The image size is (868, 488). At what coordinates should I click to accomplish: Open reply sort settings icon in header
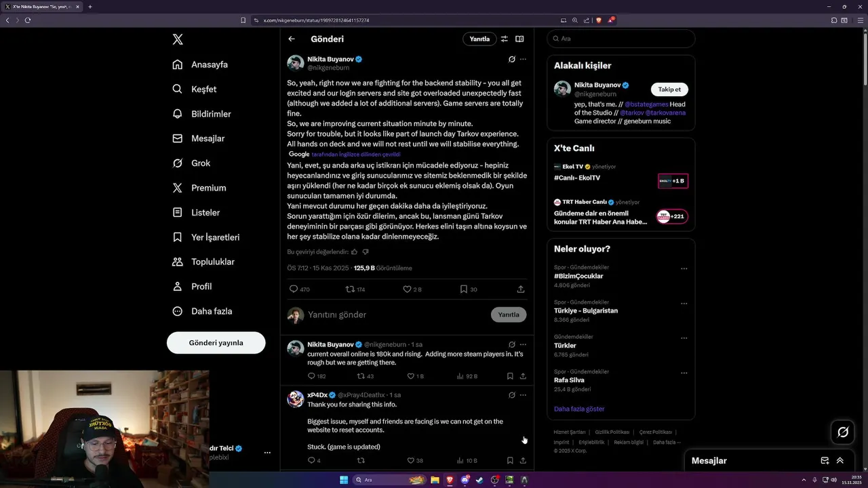[504, 39]
